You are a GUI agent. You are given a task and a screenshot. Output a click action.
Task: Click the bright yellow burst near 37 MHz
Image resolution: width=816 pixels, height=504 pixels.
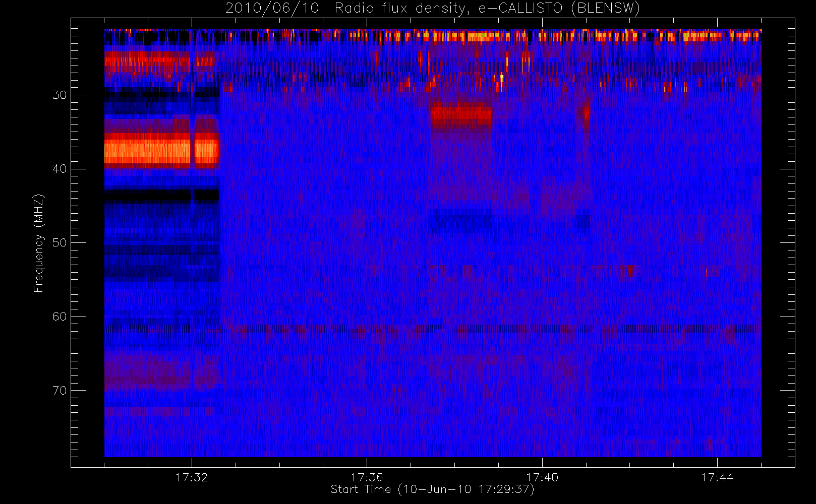pos(161,150)
